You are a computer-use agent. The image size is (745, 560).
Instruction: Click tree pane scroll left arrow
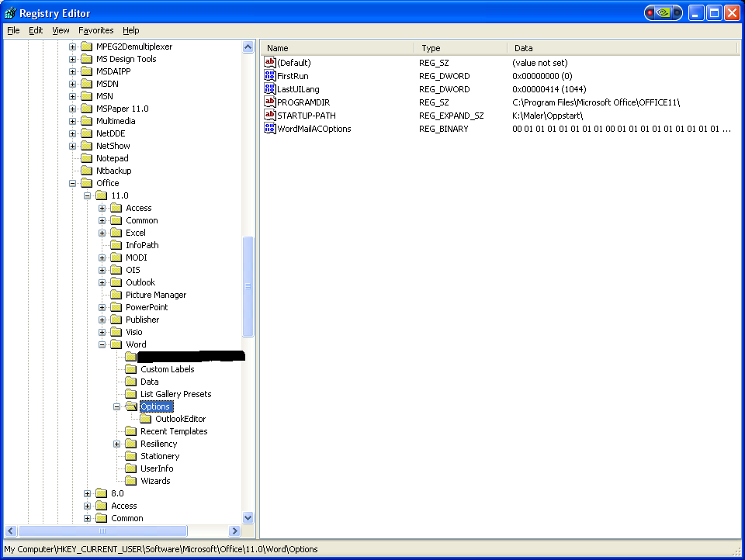[x=11, y=531]
